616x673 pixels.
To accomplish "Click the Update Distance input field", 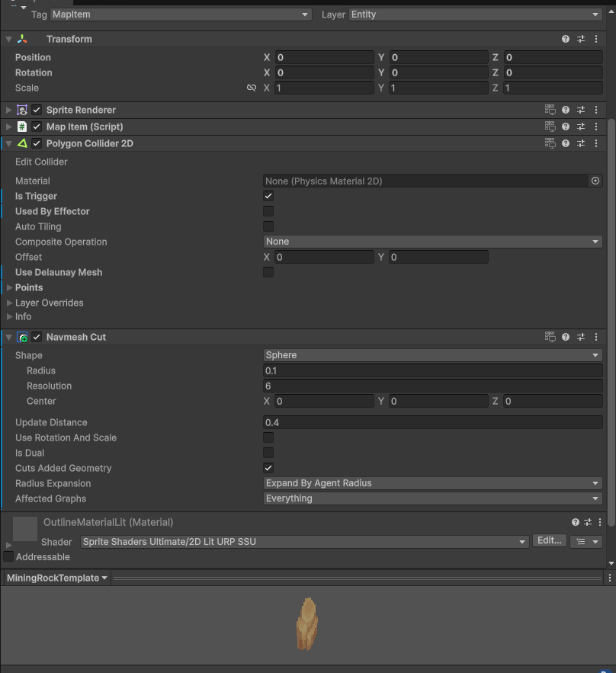I will click(432, 422).
